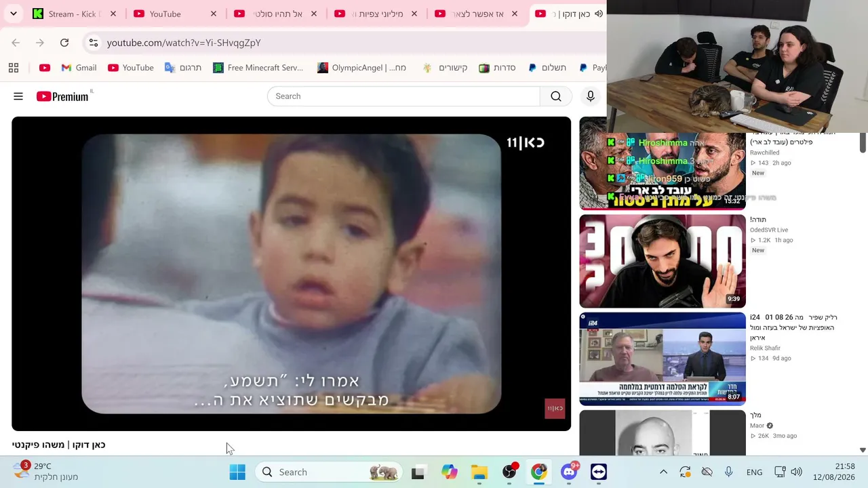Open the OdedSVR Live 9:39 thumbnail
868x488 pixels.
pyautogui.click(x=663, y=261)
